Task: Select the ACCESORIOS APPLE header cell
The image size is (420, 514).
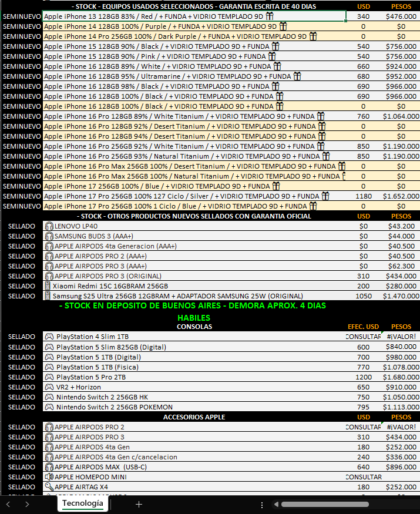Action: click(194, 417)
